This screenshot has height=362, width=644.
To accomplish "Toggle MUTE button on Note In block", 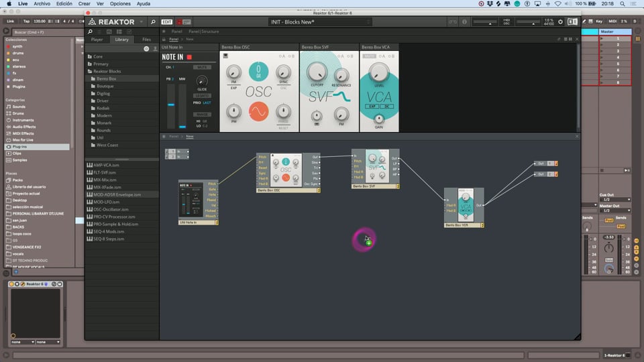I will pyautogui.click(x=202, y=67).
